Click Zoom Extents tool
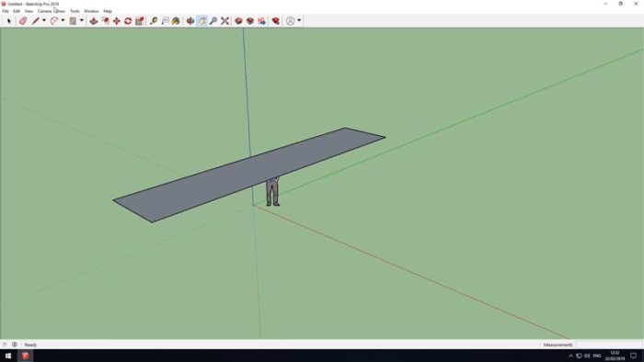 click(x=224, y=21)
